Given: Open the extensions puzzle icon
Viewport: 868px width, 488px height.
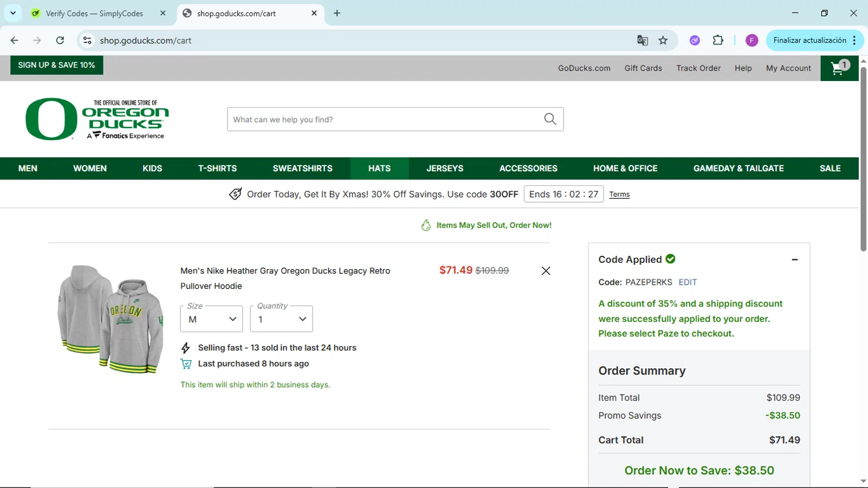Looking at the screenshot, I should (718, 41).
